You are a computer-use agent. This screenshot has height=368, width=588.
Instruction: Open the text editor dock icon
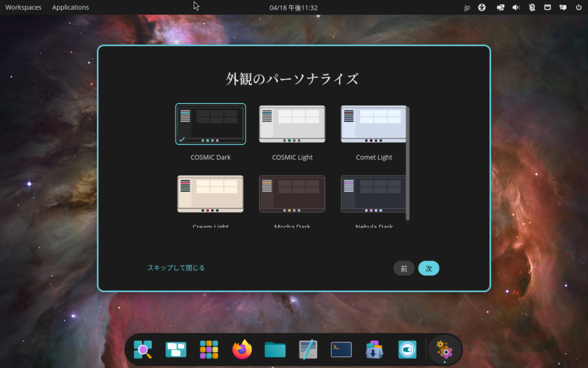pos(308,349)
